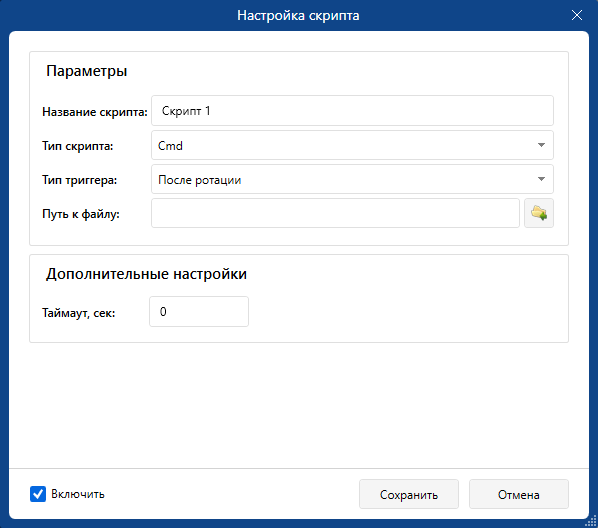Close the Настройка скрипта dialog
This screenshot has height=528, width=598.
point(577,15)
